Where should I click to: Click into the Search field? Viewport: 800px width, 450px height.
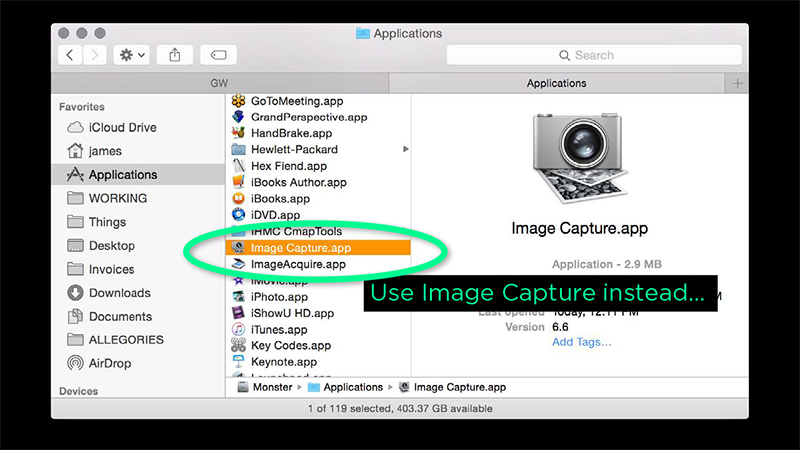594,55
